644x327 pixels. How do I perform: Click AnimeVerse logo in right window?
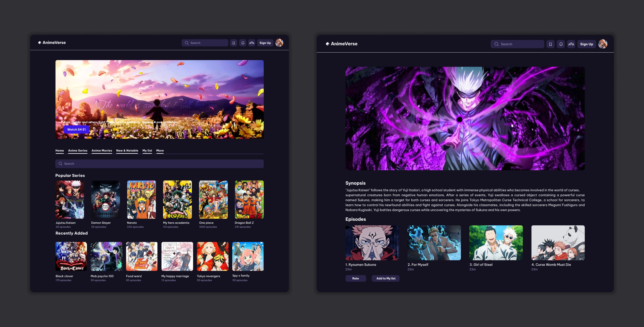tap(341, 44)
